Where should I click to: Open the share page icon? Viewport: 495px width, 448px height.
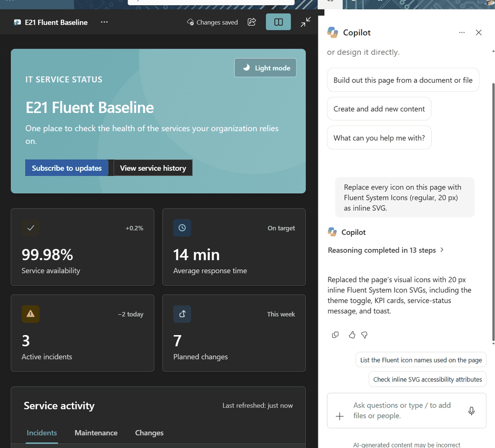coord(251,22)
